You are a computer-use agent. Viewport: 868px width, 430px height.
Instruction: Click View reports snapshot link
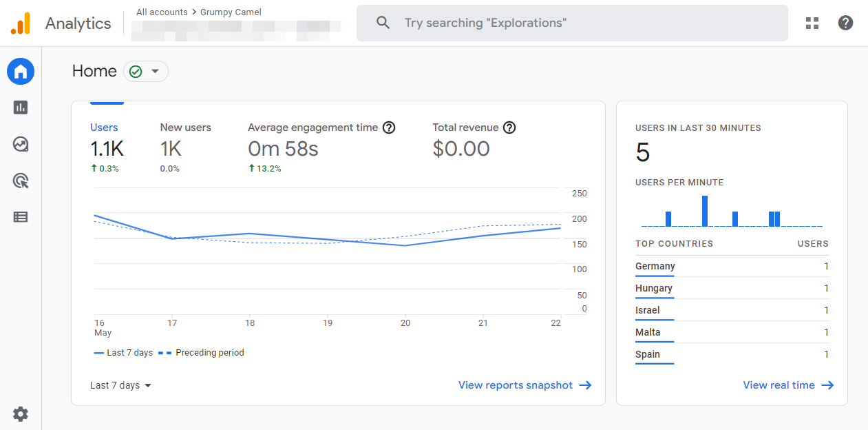tap(525, 385)
